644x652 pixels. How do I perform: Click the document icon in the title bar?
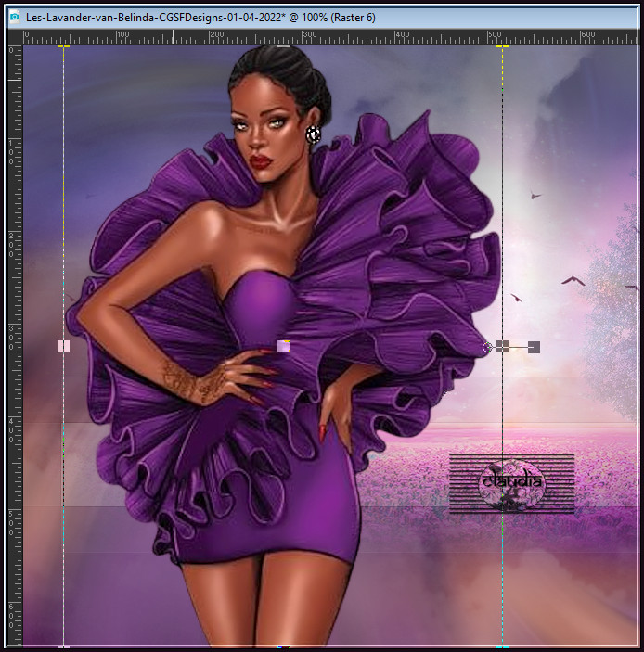15,17
